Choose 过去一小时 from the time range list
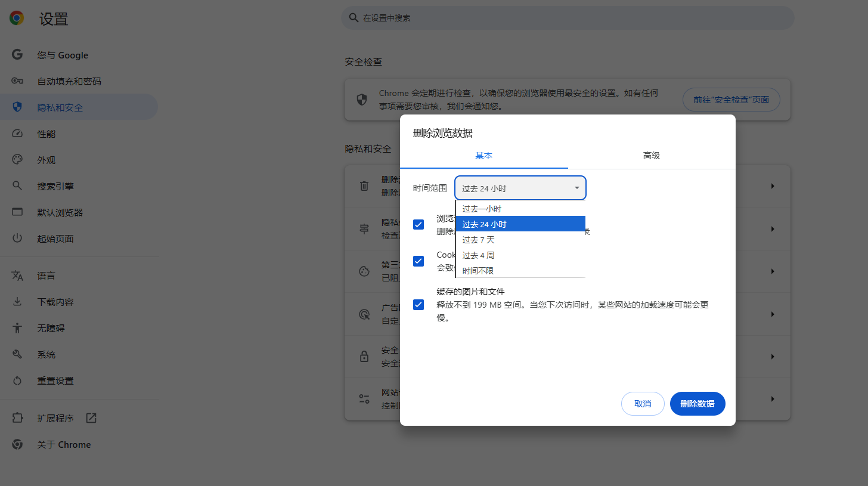The height and width of the screenshot is (486, 868). 520,209
